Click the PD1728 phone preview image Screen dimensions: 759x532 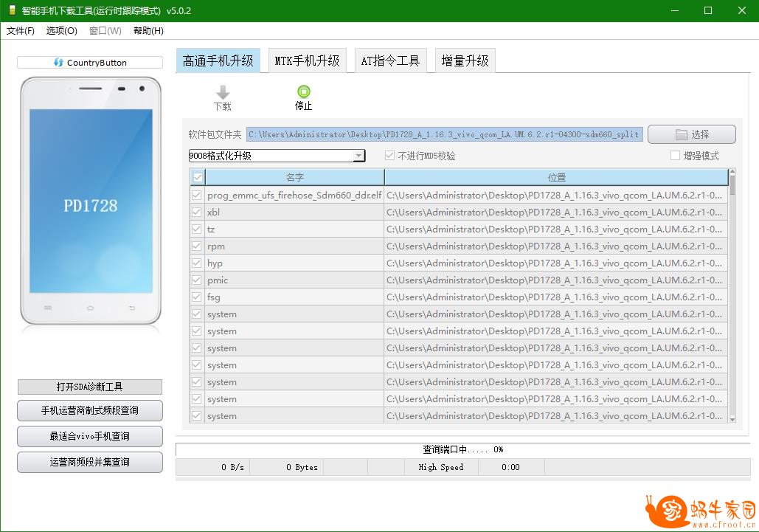(91, 201)
